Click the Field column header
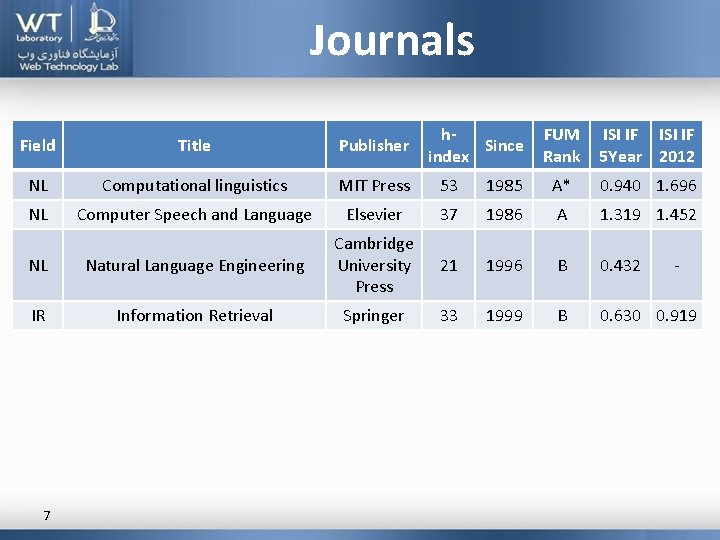The width and height of the screenshot is (720, 540). (x=38, y=145)
